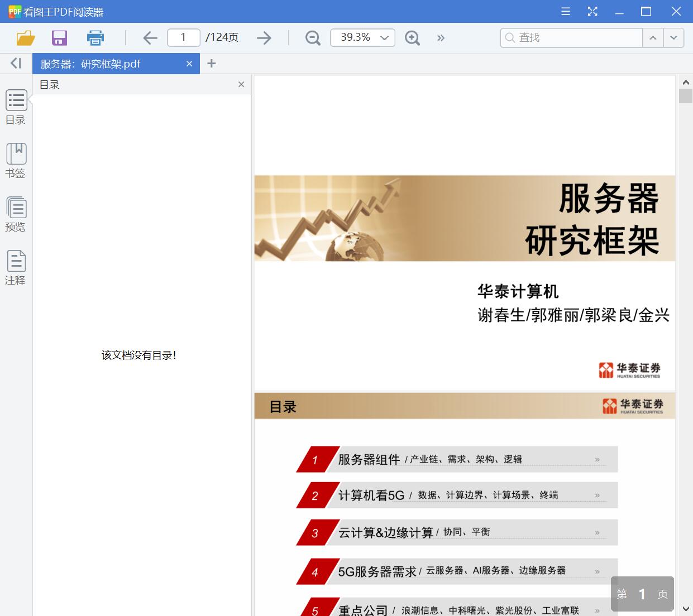Open the 目录 outline panel
Image resolution: width=693 pixels, height=616 pixels.
point(16,107)
